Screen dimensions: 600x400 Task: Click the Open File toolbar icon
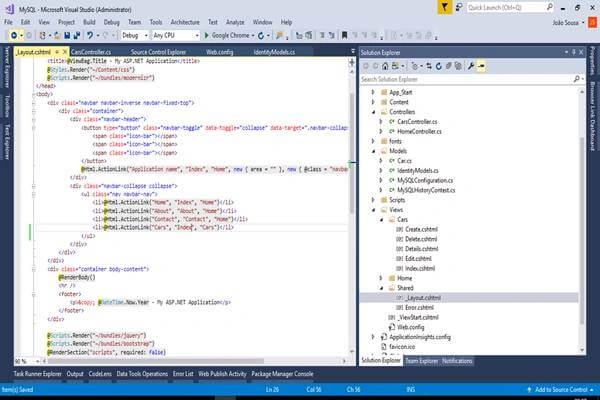tap(57, 35)
